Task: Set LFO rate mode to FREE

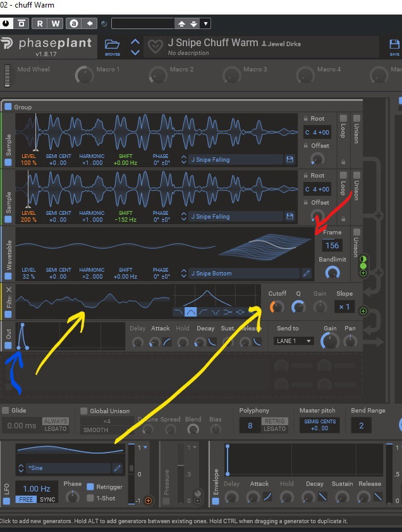Action: (x=26, y=499)
